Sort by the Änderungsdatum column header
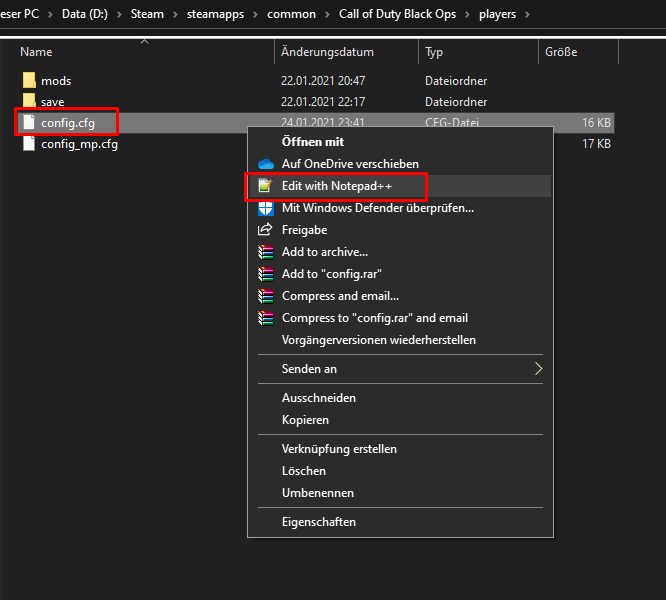Screen dimensions: 666x600 coord(328,52)
